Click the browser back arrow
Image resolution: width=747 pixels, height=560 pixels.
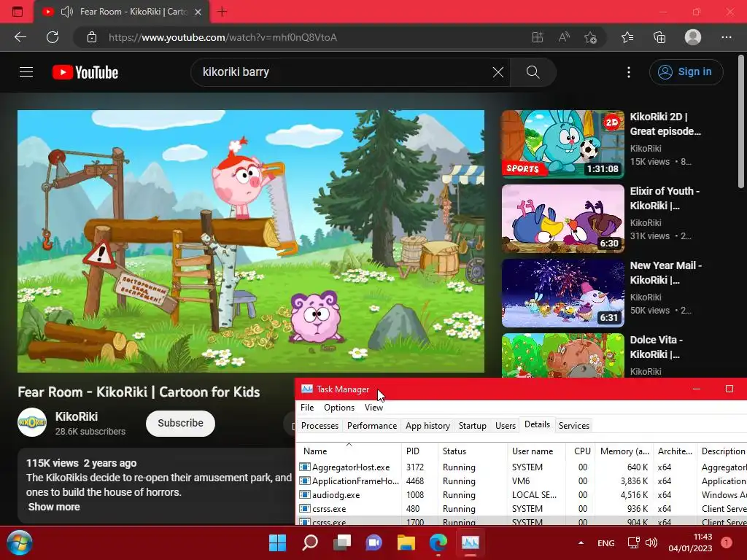20,37
